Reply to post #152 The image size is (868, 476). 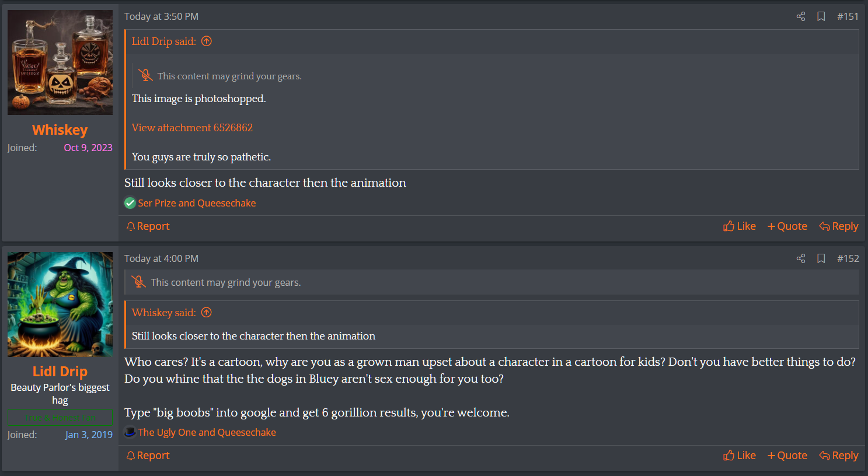(838, 456)
